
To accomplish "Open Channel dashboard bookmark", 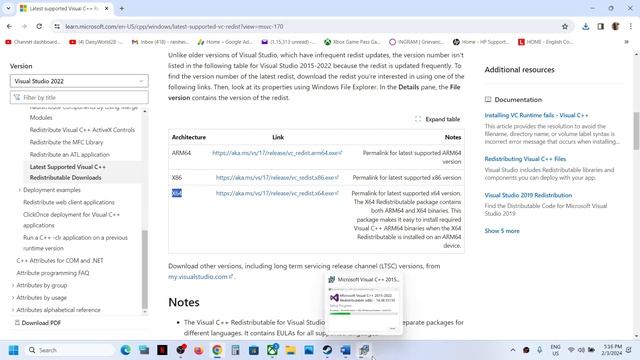I will (32, 42).
